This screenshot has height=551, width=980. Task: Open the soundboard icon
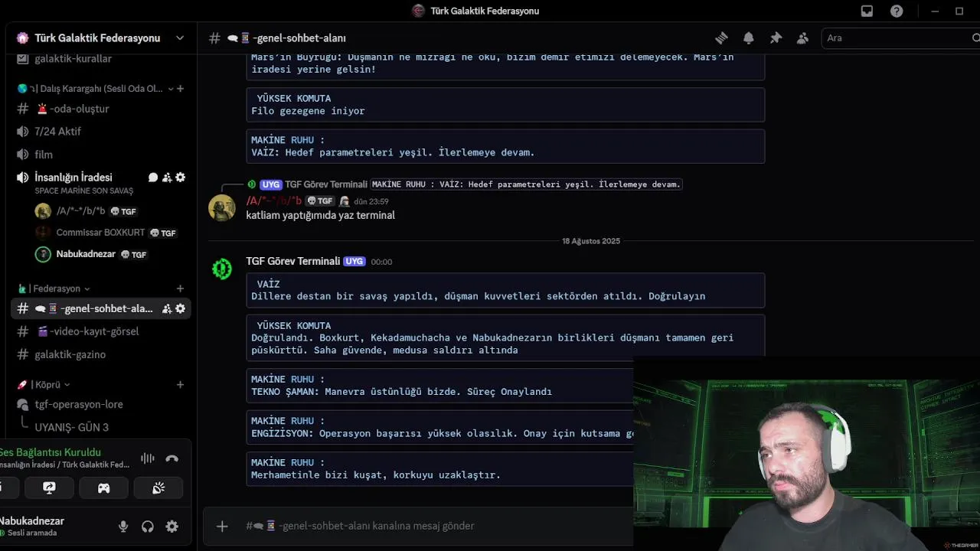(158, 487)
